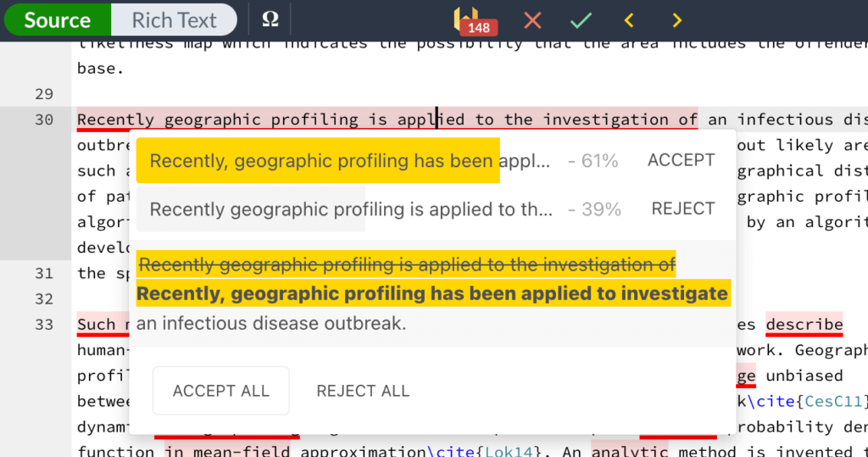This screenshot has width=868, height=457.
Task: Click the citation key CesC11
Action: 833,401
